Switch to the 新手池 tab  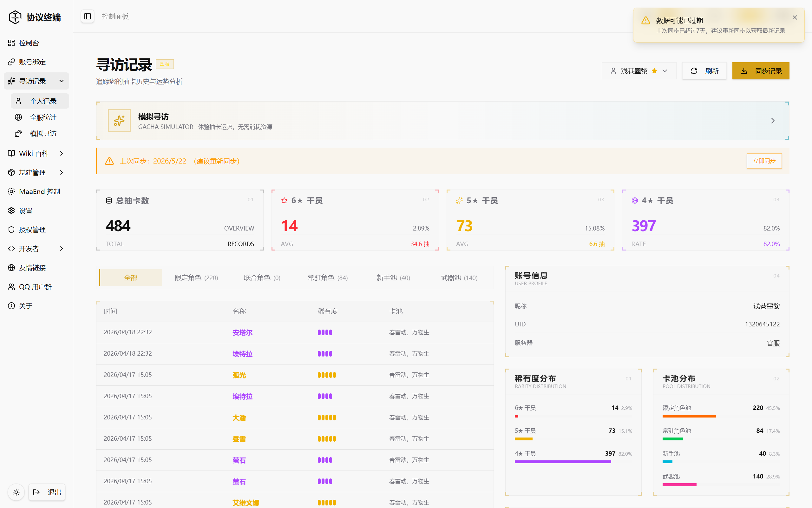tap(393, 277)
